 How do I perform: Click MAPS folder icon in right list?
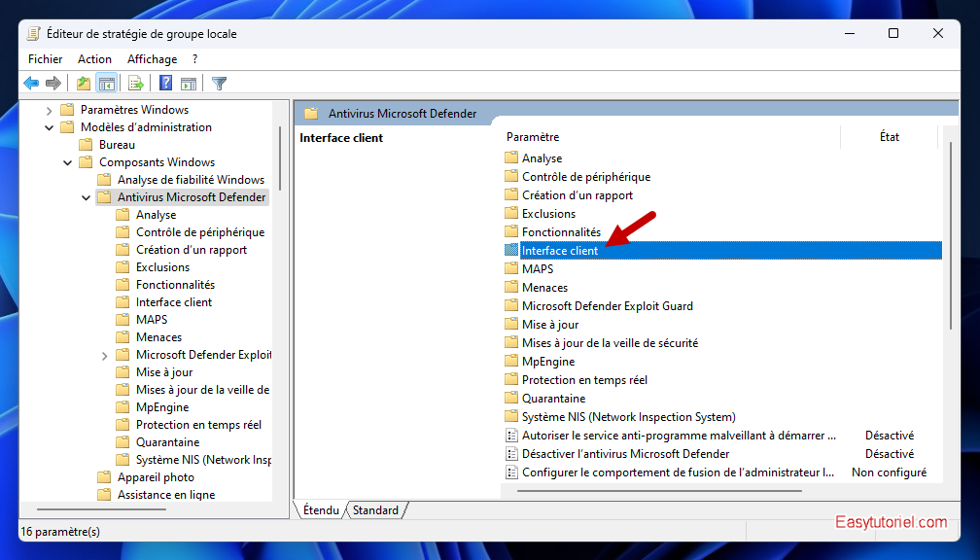coord(511,268)
